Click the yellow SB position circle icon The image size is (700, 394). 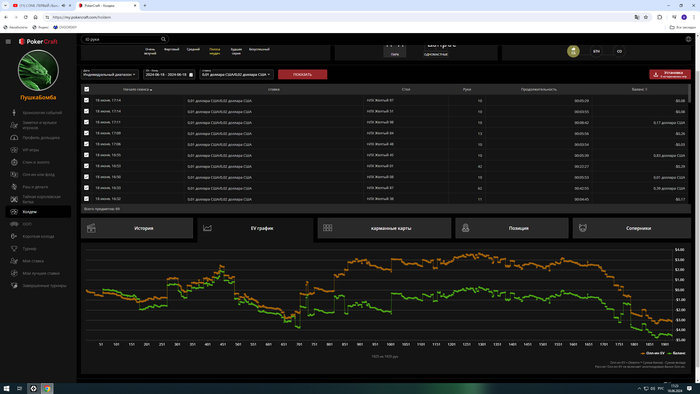coord(573,51)
